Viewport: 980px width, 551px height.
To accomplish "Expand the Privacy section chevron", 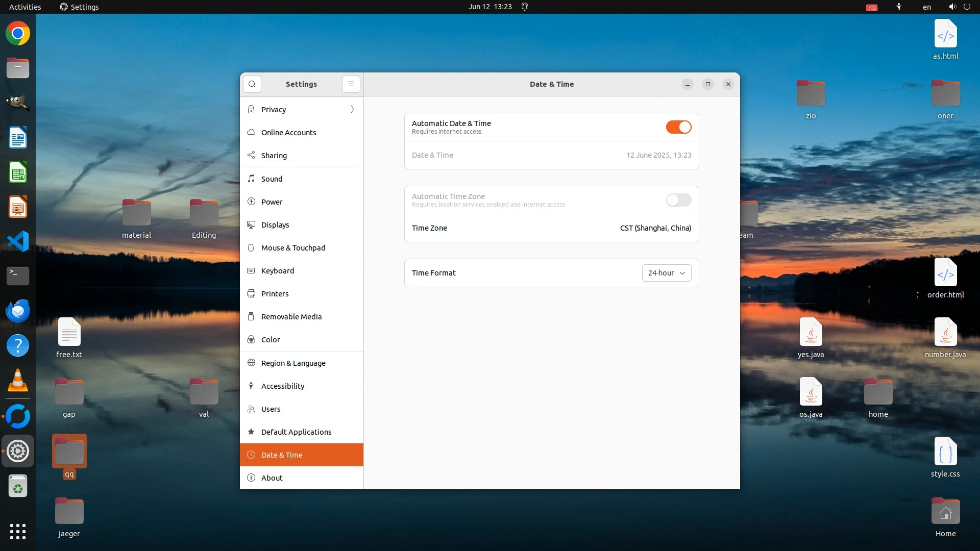I will tap(352, 109).
